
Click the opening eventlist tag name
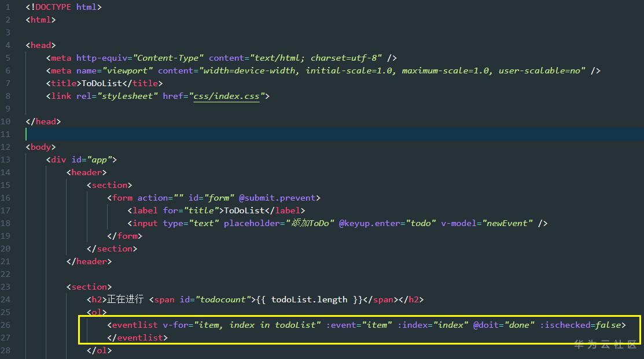[135, 325]
